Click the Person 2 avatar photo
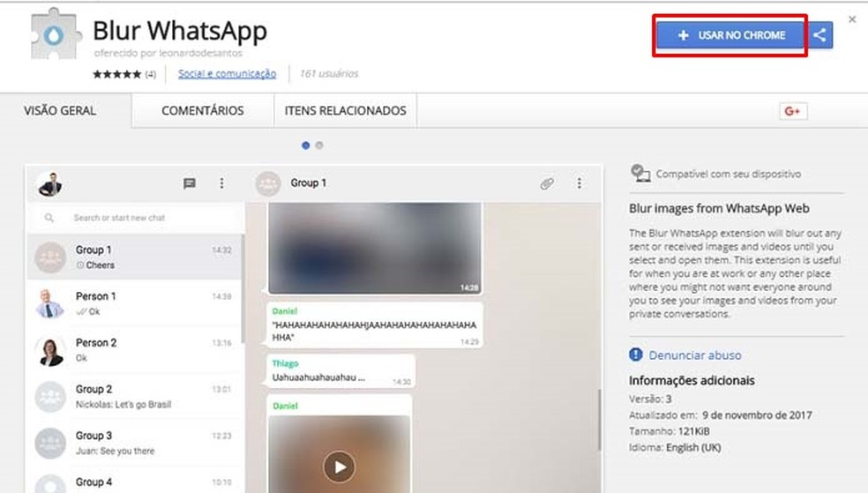The width and height of the screenshot is (868, 493). point(49,350)
